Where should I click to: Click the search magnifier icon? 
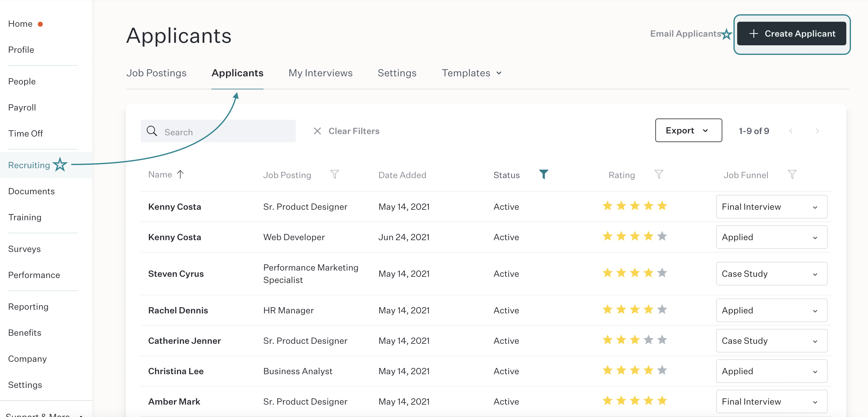point(152,131)
